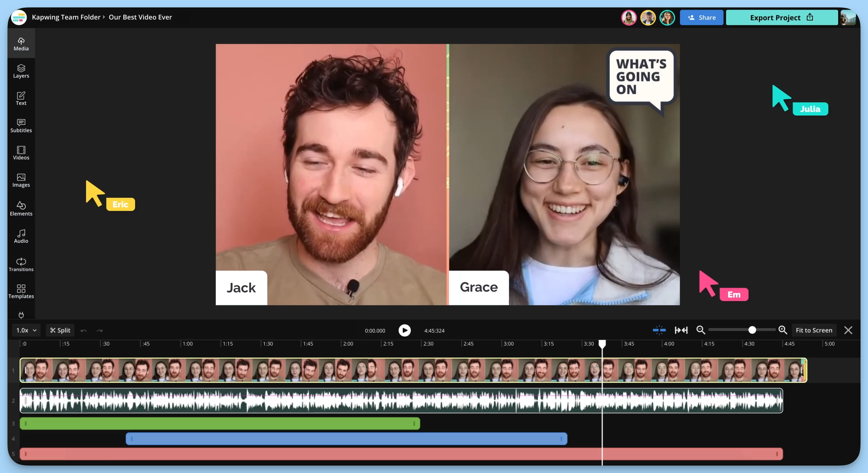Screen dimensions: 868x473
Task: Open the Text tool
Action: click(x=21, y=98)
